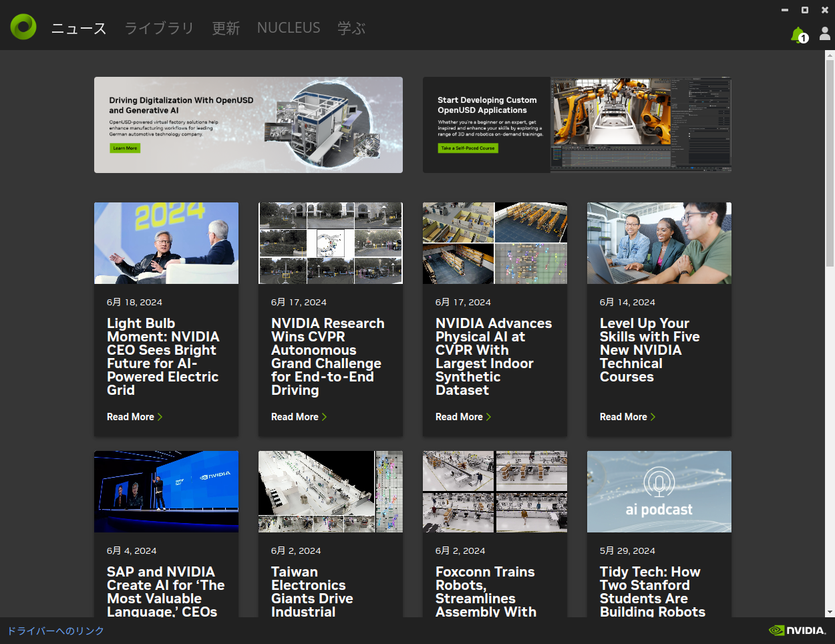The height and width of the screenshot is (644, 835).
Task: Open Level Up Your Skills headline
Action: pos(650,350)
